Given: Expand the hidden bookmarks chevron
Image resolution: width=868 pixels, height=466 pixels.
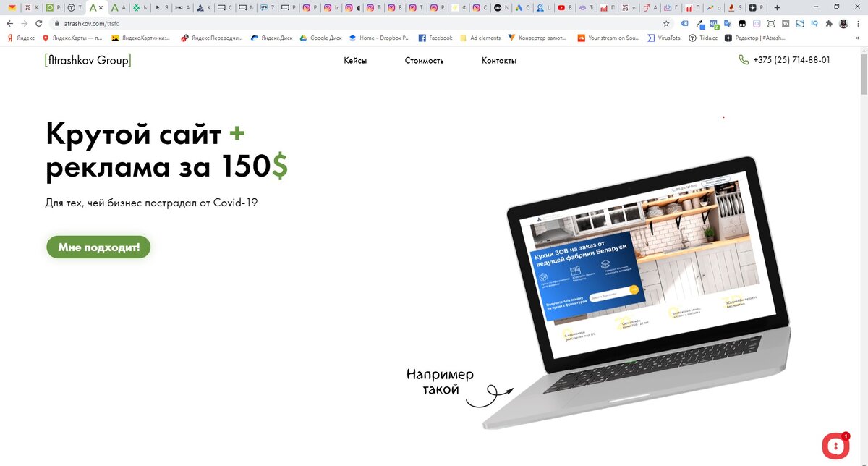Looking at the screenshot, I should [857, 38].
